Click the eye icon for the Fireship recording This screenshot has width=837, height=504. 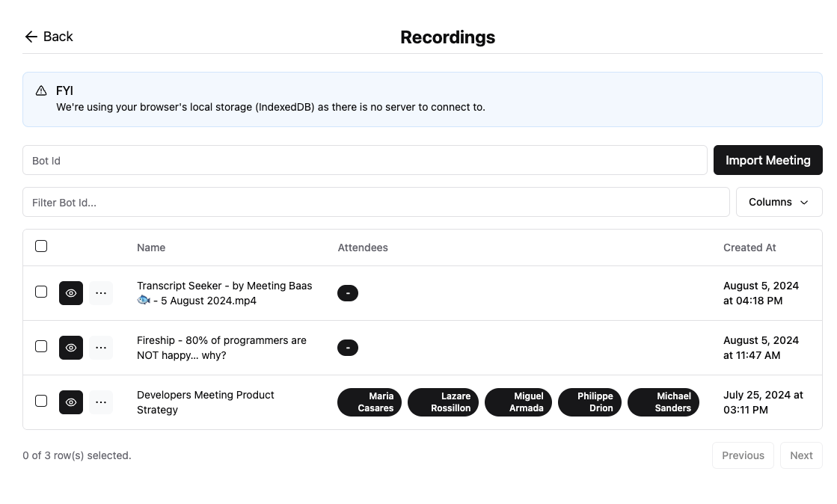pos(70,347)
